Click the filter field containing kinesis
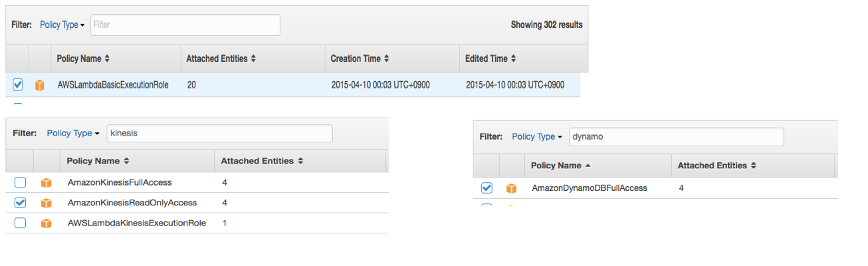 pyautogui.click(x=219, y=133)
